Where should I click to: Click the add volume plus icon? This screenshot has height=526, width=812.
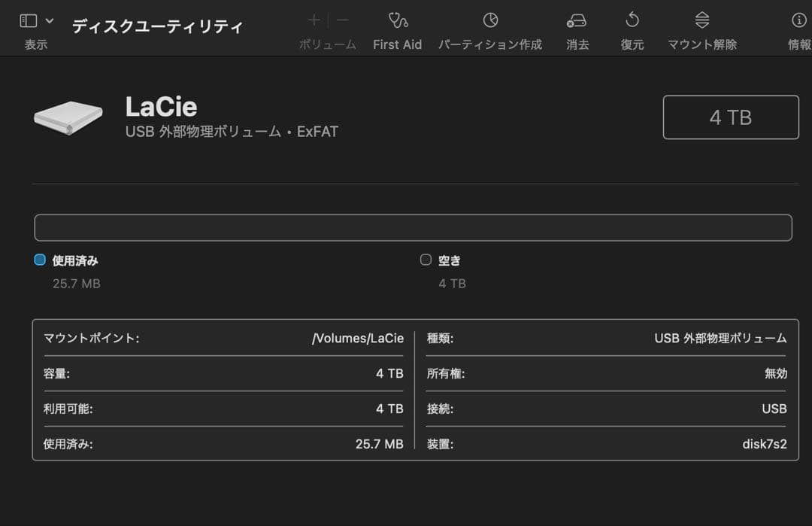click(314, 20)
